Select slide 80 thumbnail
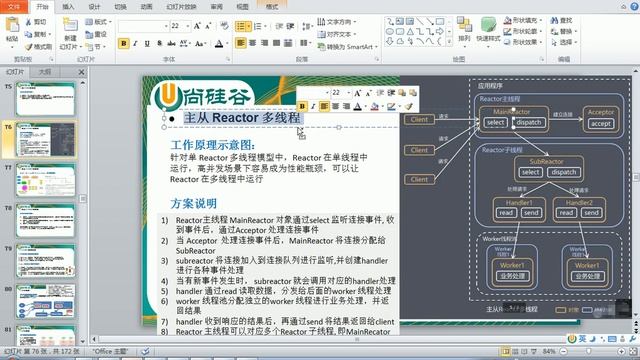This screenshot has width=640, height=360. (x=45, y=302)
